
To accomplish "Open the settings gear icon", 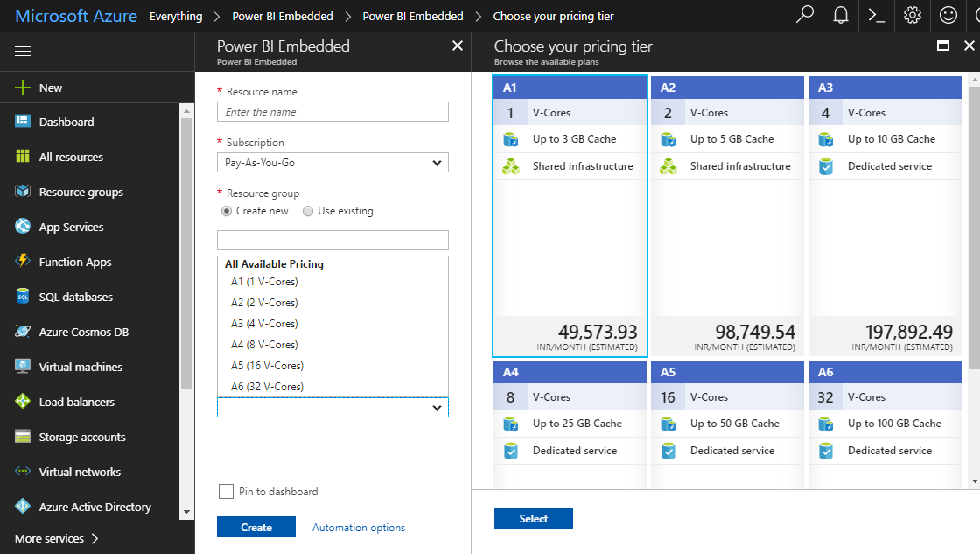I will coord(913,15).
